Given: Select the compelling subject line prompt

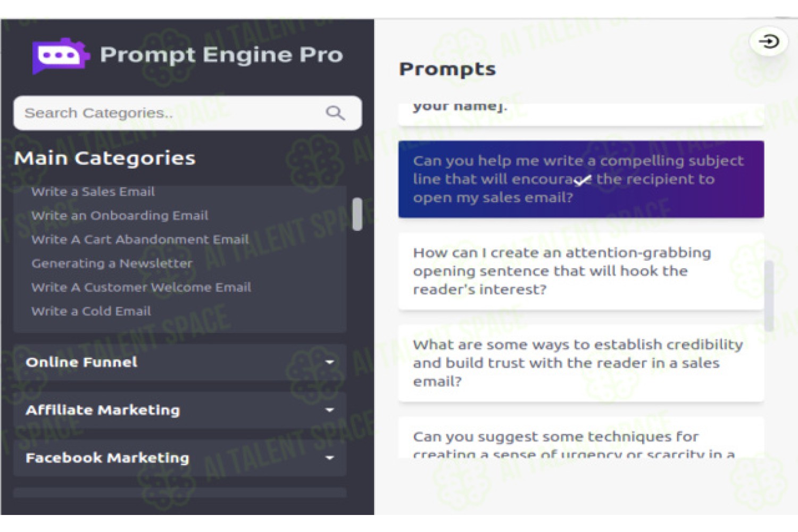Looking at the screenshot, I should point(581,179).
